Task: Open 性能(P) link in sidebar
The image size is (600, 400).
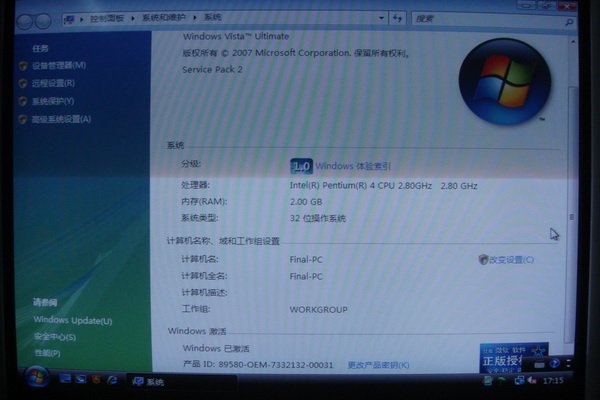Action: (47, 353)
